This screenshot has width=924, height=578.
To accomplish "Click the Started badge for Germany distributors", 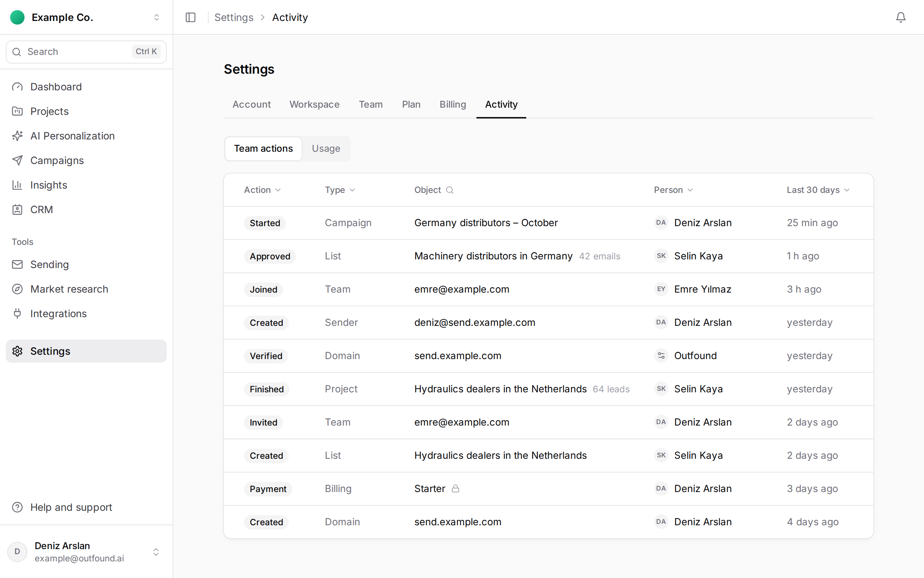I will pyautogui.click(x=265, y=223).
